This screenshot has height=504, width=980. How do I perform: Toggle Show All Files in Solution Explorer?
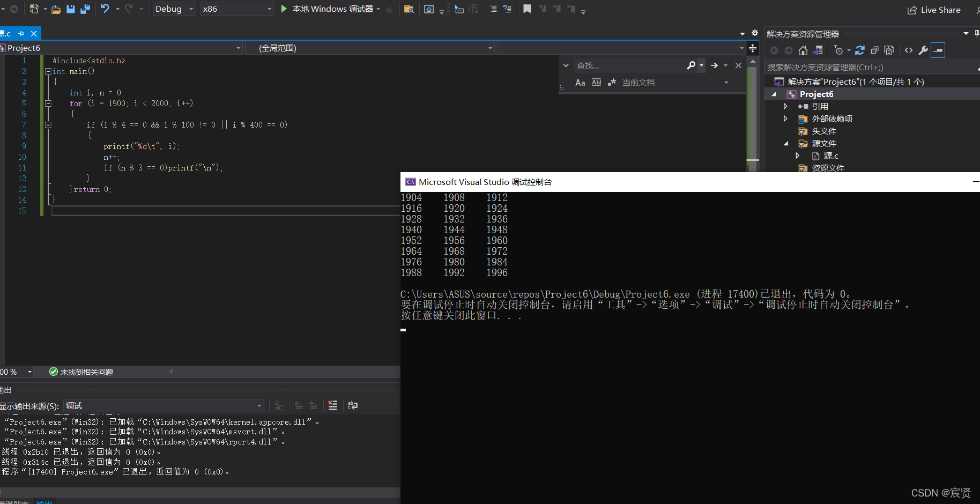point(889,50)
